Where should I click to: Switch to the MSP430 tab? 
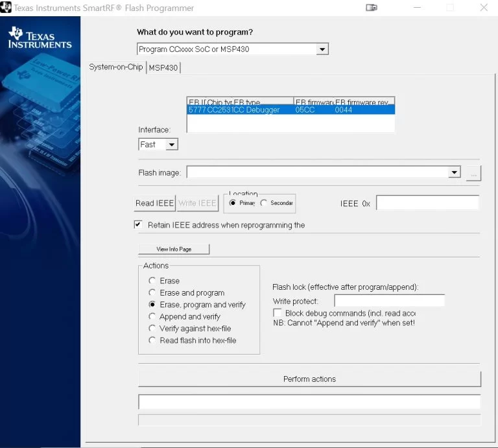pyautogui.click(x=163, y=67)
